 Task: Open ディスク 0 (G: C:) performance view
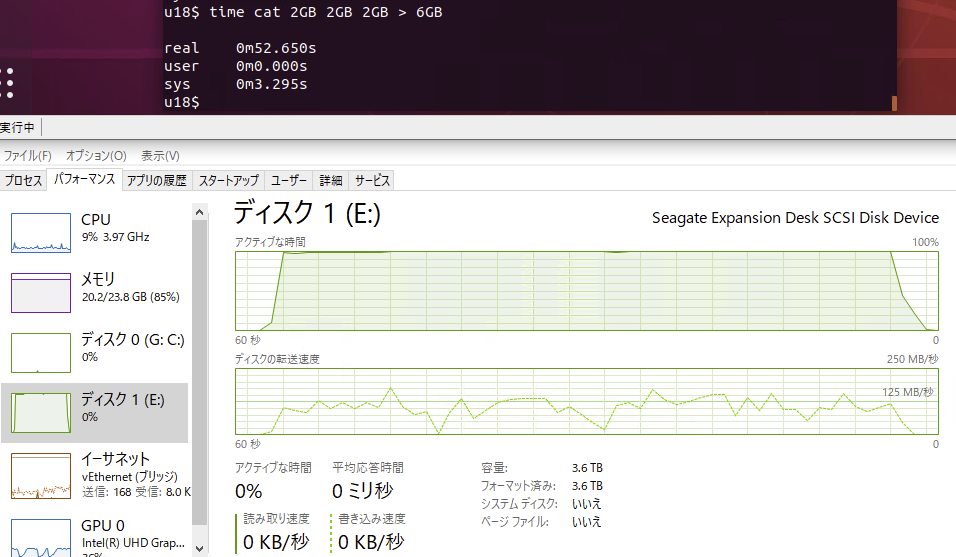point(40,352)
